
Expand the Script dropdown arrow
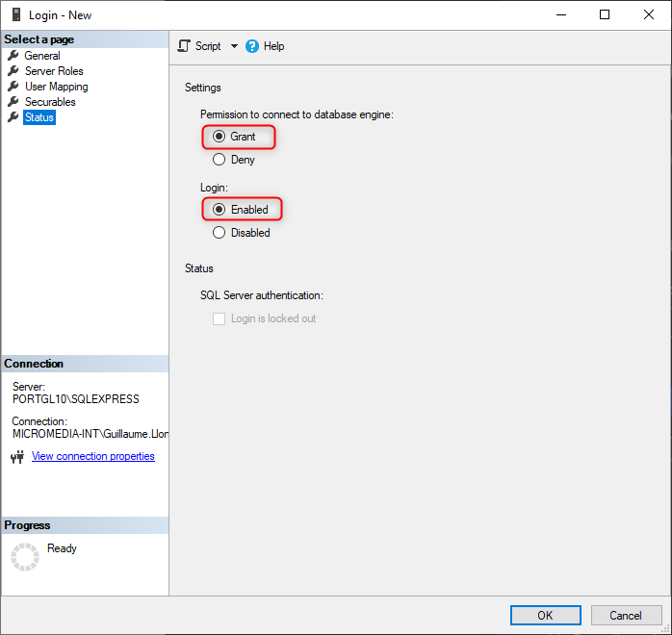coord(234,46)
